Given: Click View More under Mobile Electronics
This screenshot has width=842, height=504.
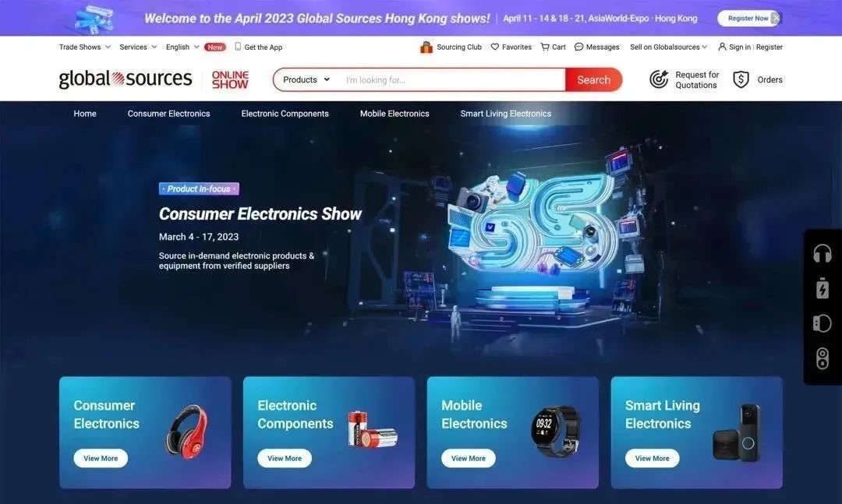Looking at the screenshot, I should 469,458.
